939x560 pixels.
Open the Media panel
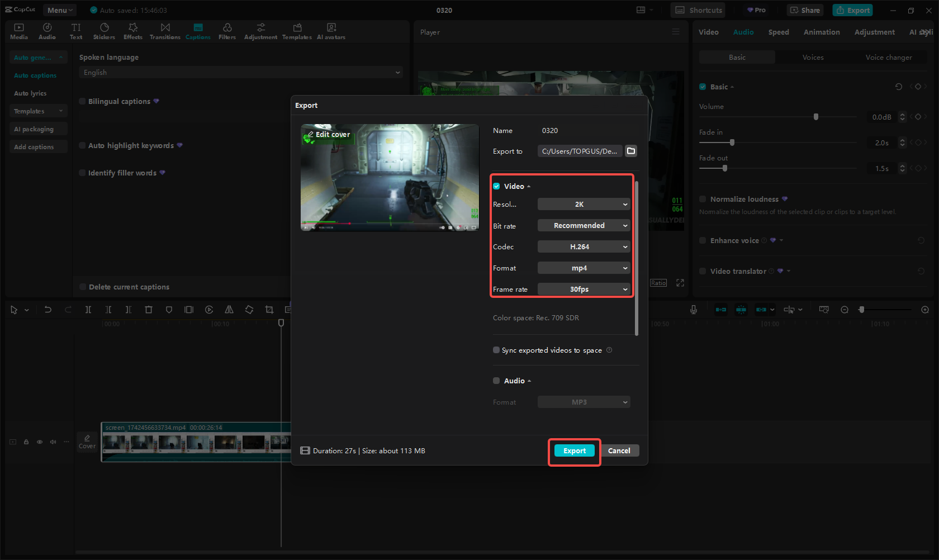pos(18,31)
